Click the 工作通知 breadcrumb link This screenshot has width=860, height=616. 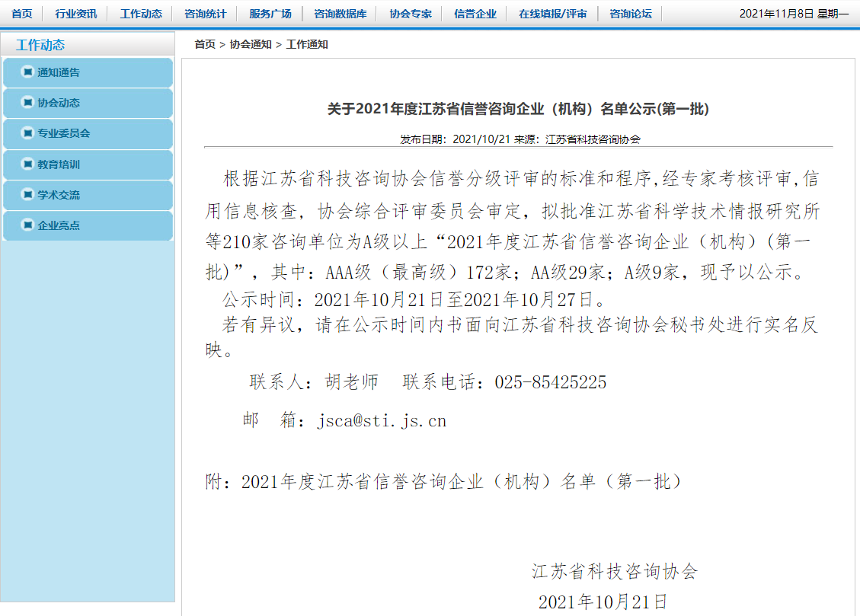(x=307, y=45)
